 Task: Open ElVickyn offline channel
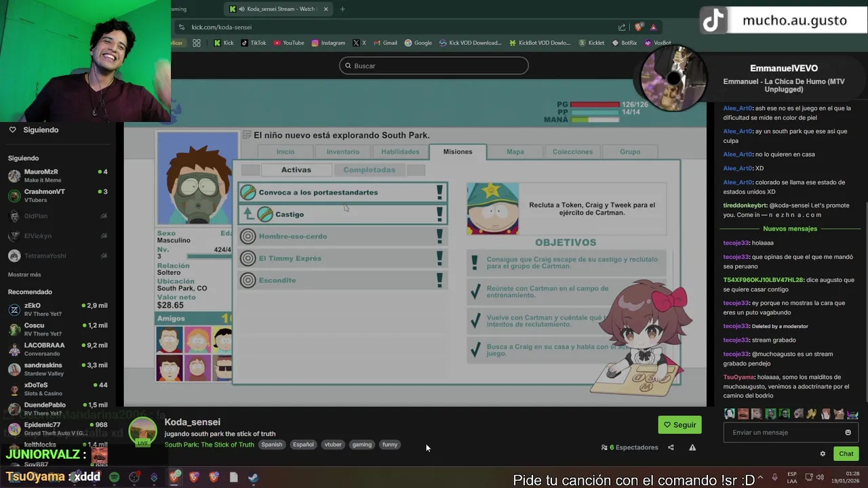click(58, 236)
